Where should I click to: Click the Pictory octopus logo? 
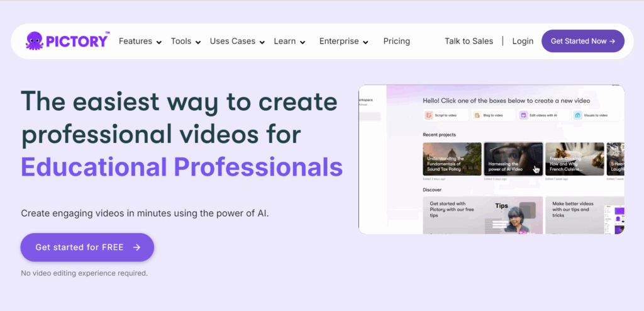67,41
